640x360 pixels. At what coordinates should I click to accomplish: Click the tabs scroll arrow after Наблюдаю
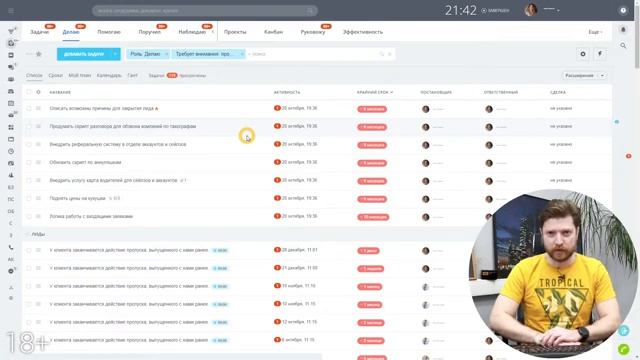pos(213,32)
